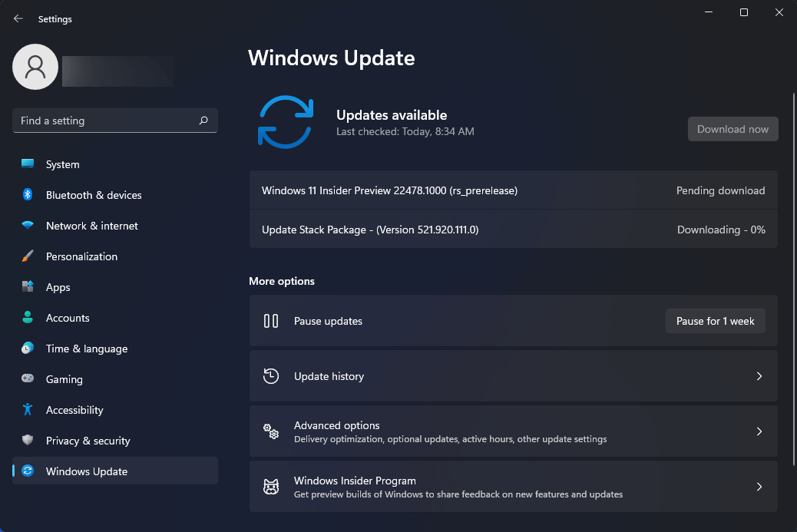Screen dimensions: 797x532
Task: Click the Download now button
Action: coord(733,129)
